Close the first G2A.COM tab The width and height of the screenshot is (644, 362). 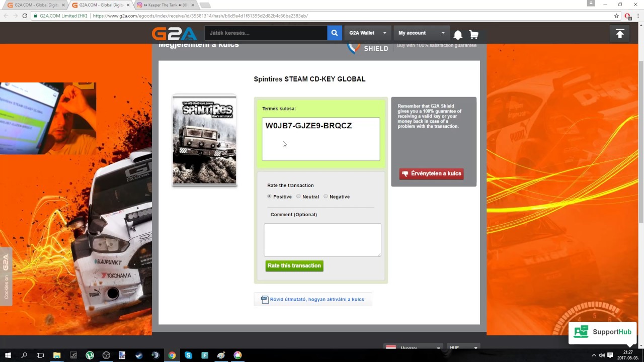pyautogui.click(x=63, y=5)
